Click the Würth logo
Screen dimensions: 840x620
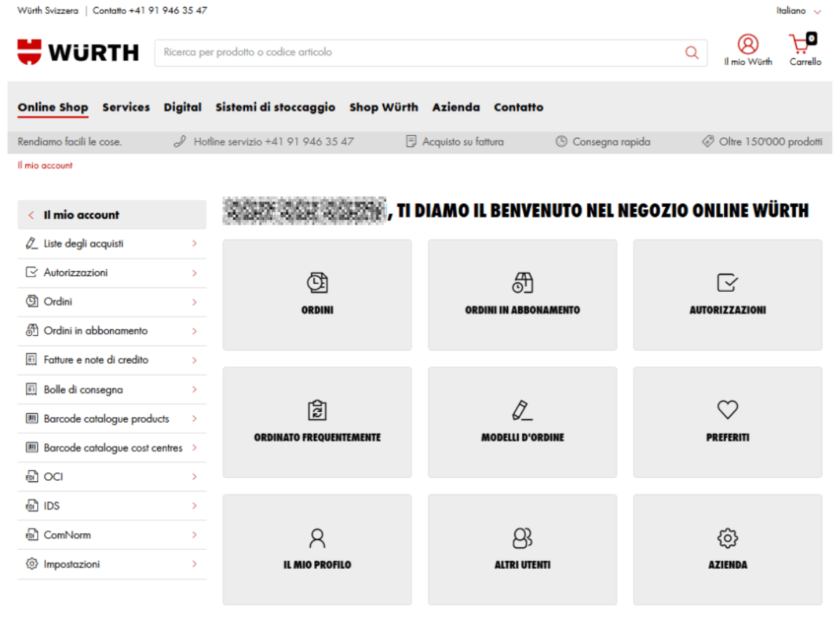(78, 52)
